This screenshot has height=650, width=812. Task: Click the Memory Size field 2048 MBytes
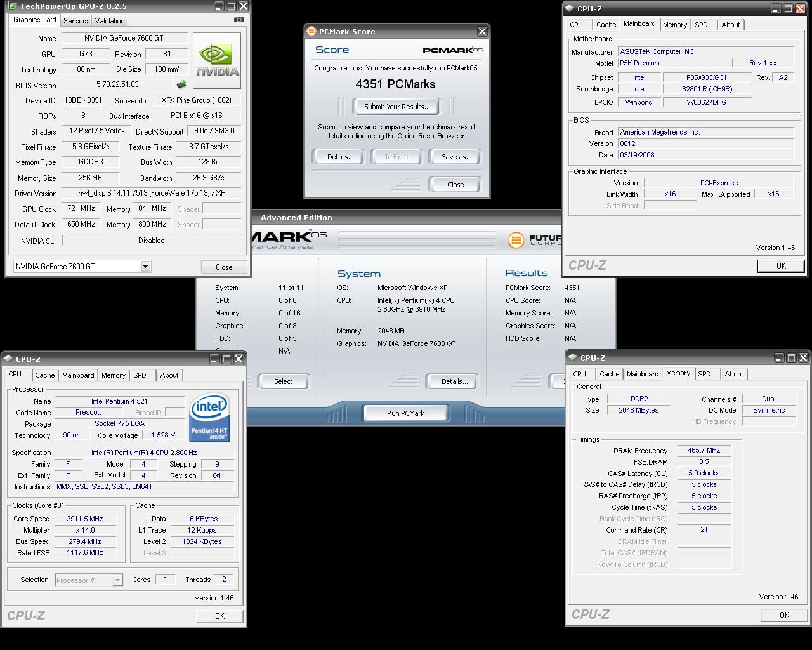(x=639, y=410)
